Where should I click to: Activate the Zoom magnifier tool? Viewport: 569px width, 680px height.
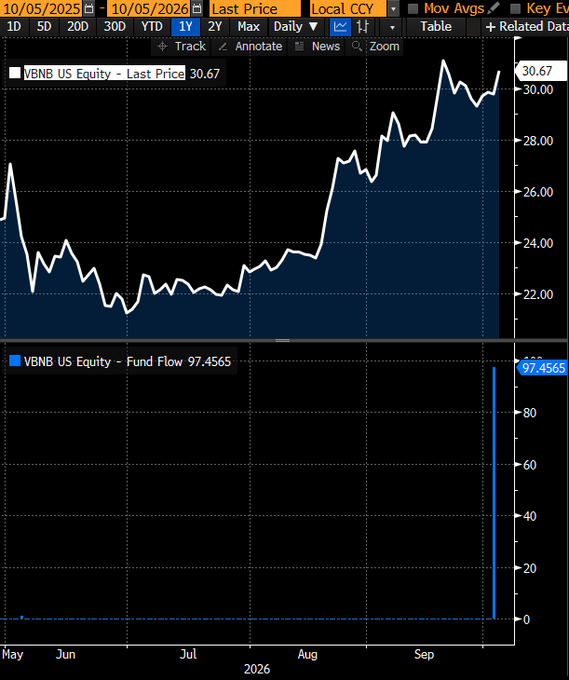tap(376, 46)
